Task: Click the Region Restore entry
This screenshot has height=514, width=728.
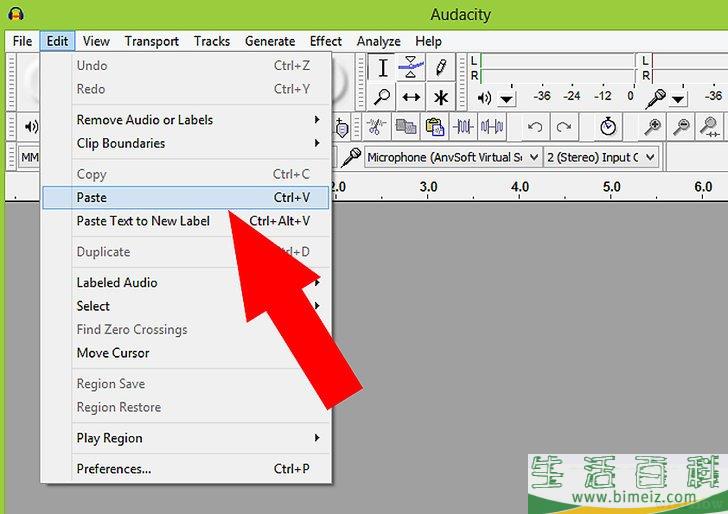Action: pyautogui.click(x=186, y=407)
